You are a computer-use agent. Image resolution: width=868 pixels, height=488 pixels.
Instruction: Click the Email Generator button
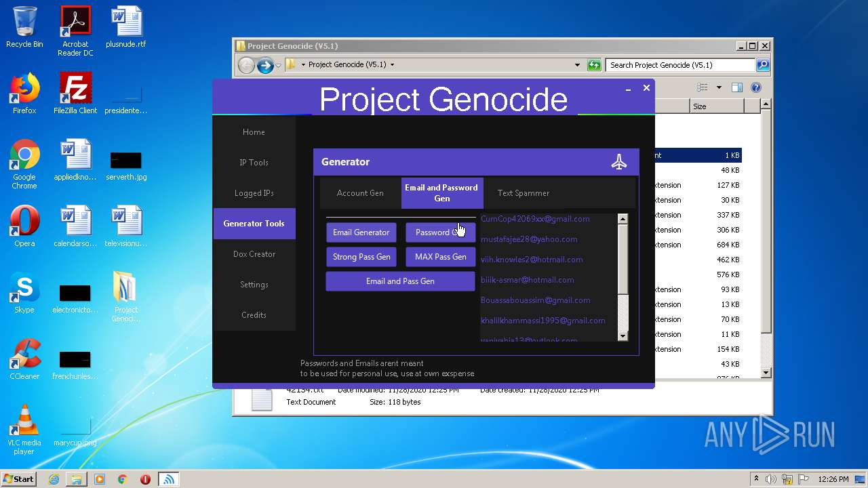coord(361,232)
